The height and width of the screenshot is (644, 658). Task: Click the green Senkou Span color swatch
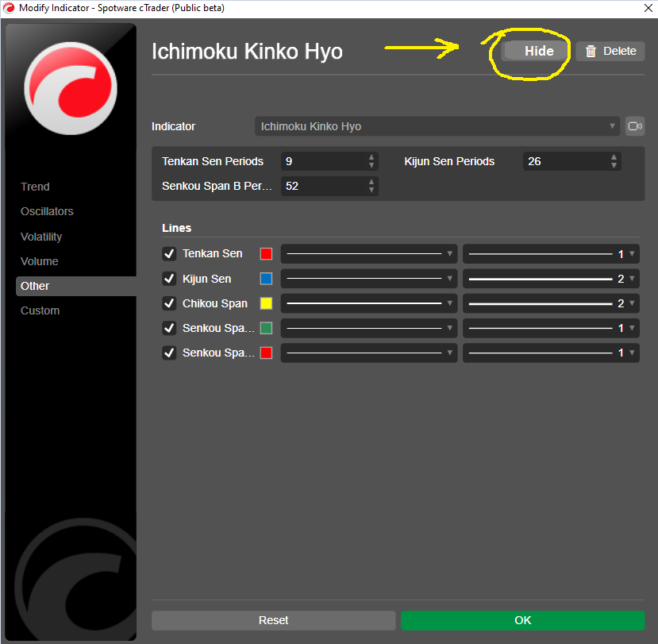[x=266, y=328]
